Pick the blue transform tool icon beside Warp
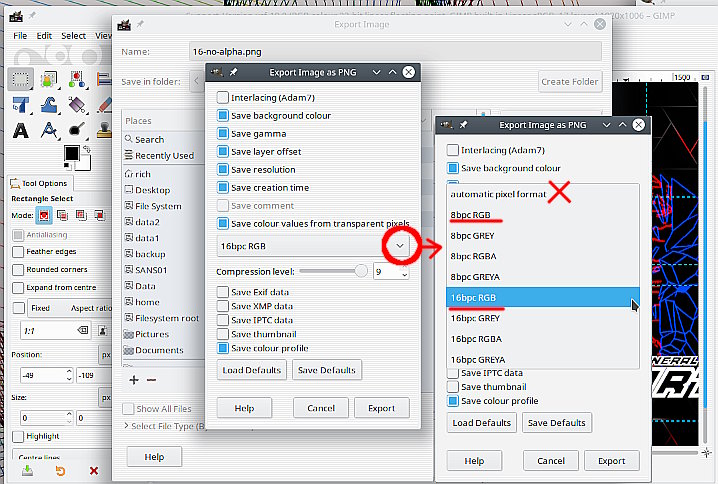The height and width of the screenshot is (484, 718). [x=21, y=105]
